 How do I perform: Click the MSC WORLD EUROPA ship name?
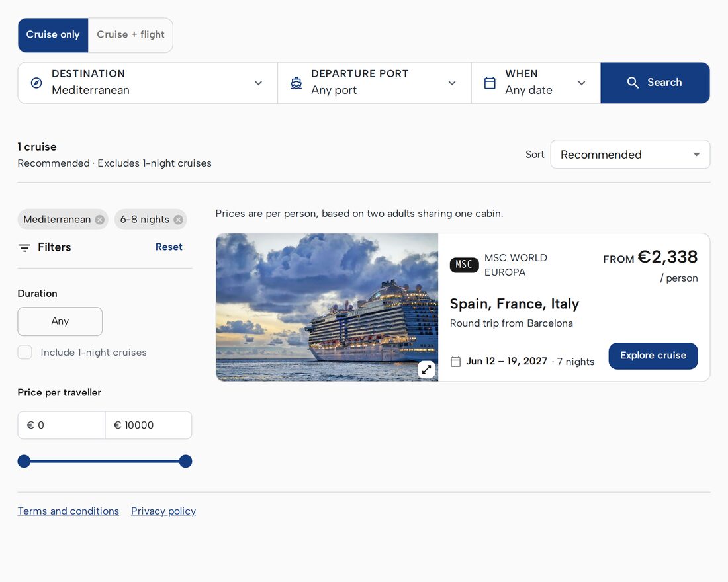click(516, 265)
